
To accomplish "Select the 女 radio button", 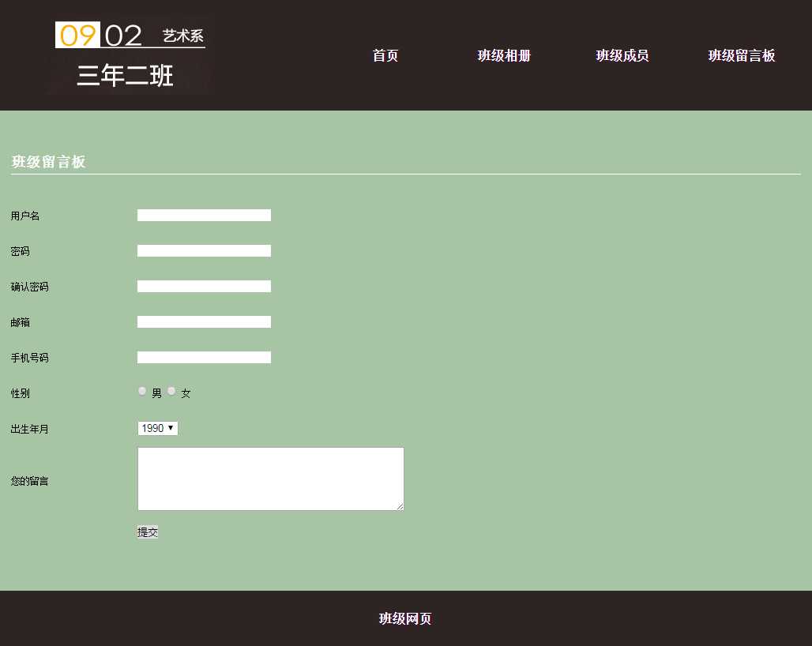I will pyautogui.click(x=171, y=391).
